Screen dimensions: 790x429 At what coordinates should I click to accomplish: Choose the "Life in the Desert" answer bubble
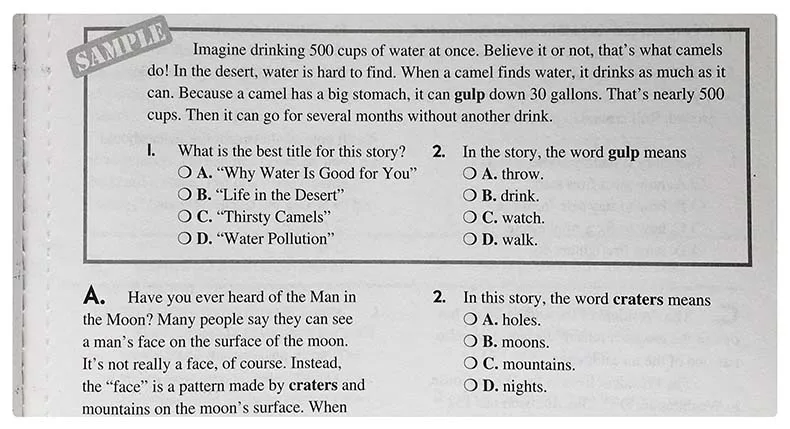(x=184, y=195)
